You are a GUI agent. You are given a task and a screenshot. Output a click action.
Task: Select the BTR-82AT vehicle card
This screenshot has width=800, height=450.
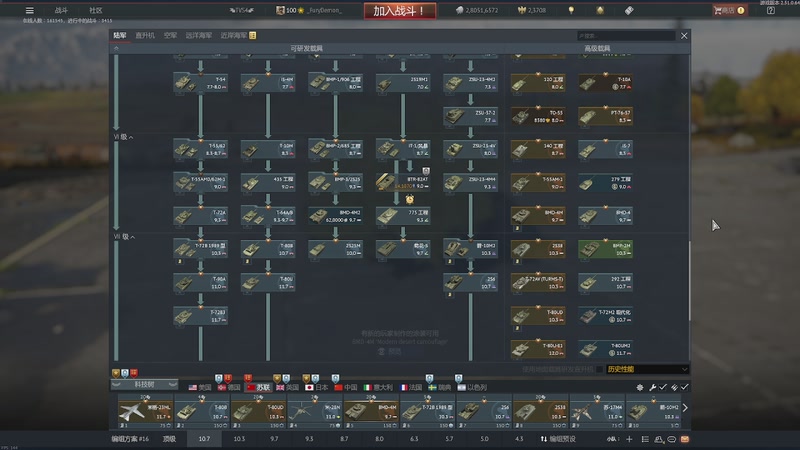[x=403, y=182]
